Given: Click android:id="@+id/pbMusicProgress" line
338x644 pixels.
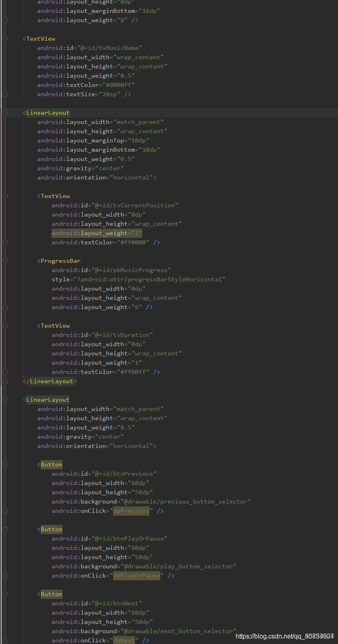Looking at the screenshot, I should coord(111,270).
